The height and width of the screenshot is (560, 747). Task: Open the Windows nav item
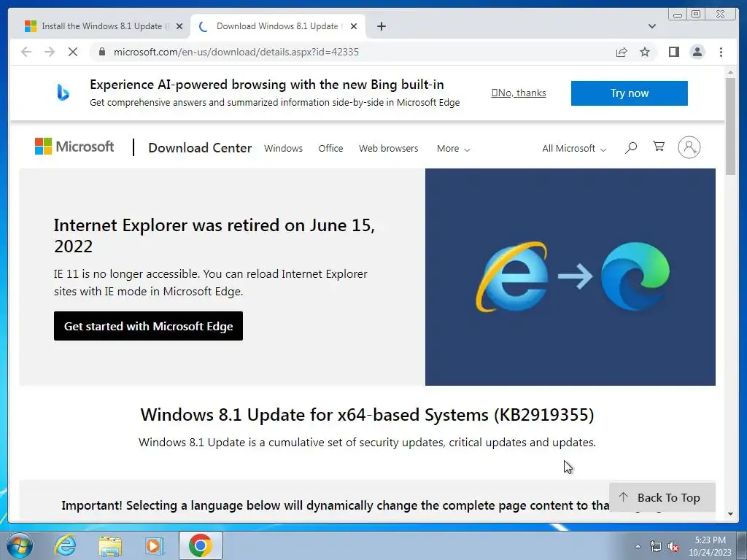pos(283,148)
